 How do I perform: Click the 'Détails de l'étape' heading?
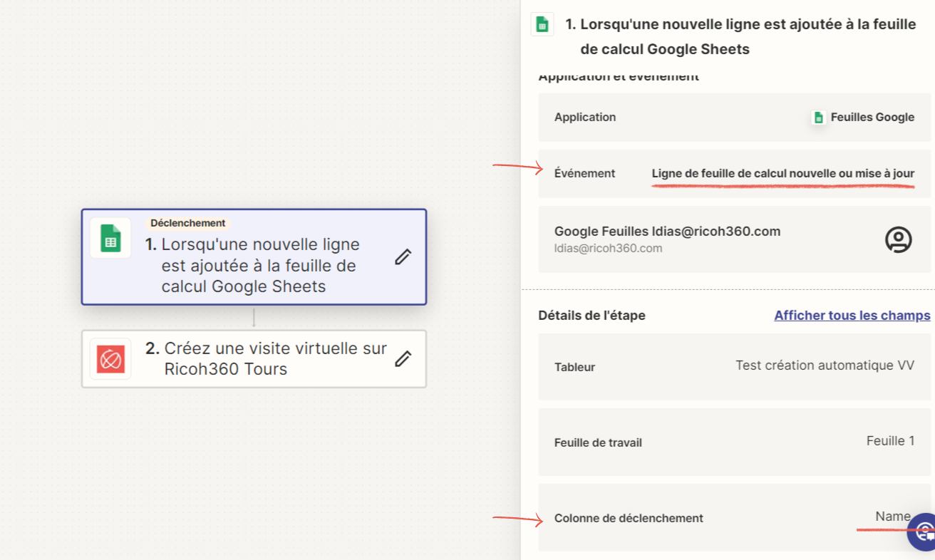592,315
